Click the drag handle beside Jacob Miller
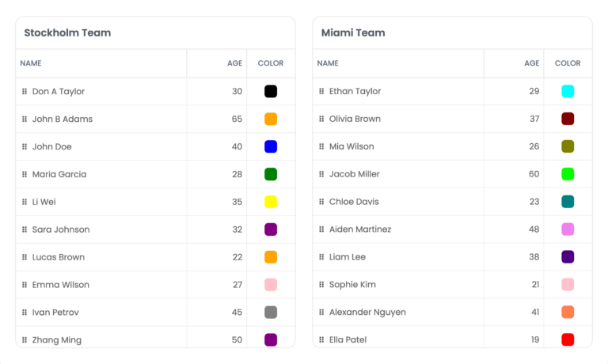Screen dimensions: 608x364 click(x=321, y=174)
